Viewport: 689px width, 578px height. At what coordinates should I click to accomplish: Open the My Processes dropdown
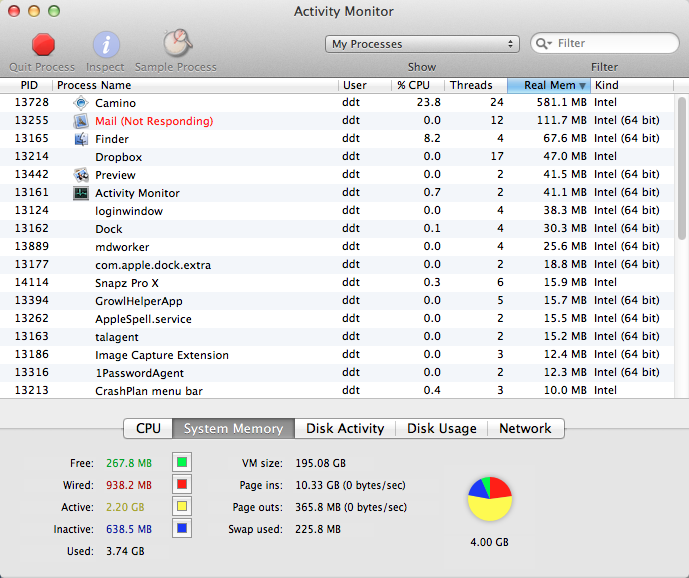tap(422, 44)
